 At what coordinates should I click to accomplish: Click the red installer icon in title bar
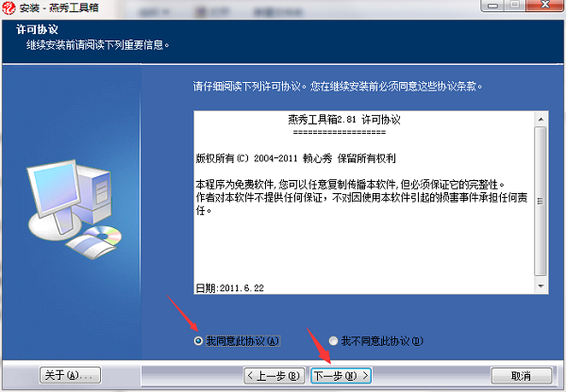8,8
